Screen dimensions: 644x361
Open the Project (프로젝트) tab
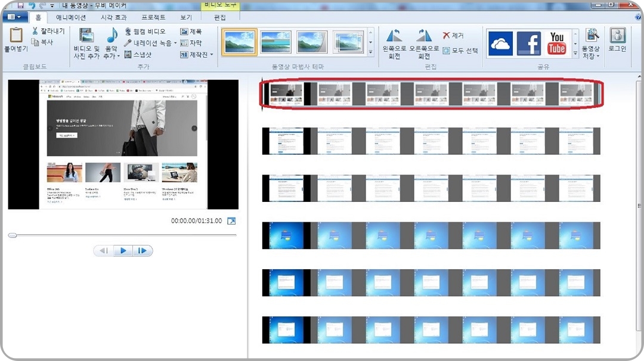pos(153,17)
